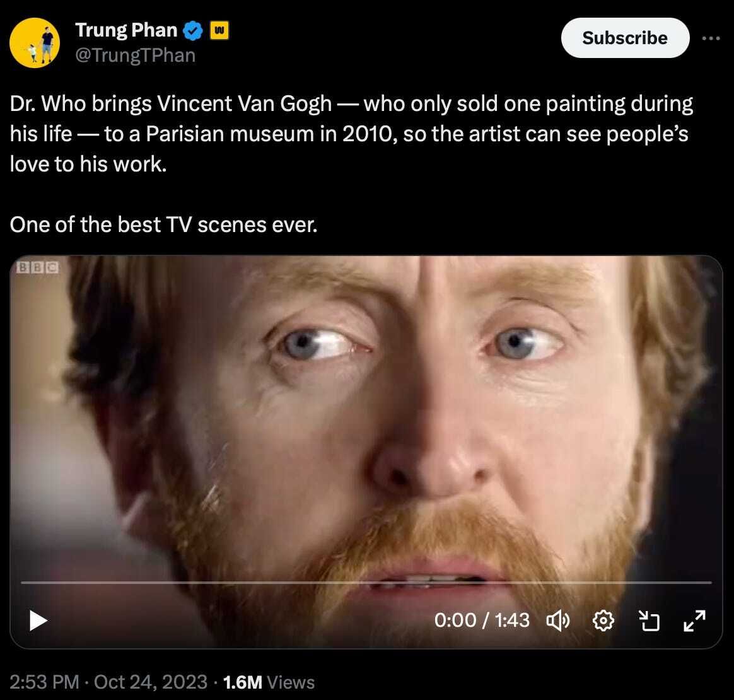Expand video to fullscreen
This screenshot has height=700, width=734.
point(695,621)
